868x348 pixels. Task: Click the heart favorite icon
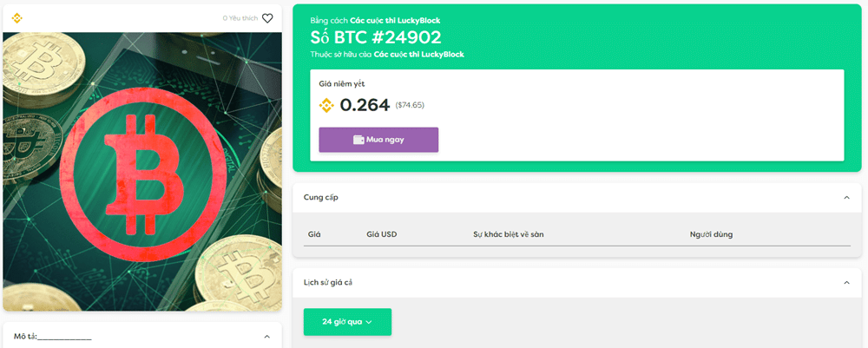click(267, 18)
